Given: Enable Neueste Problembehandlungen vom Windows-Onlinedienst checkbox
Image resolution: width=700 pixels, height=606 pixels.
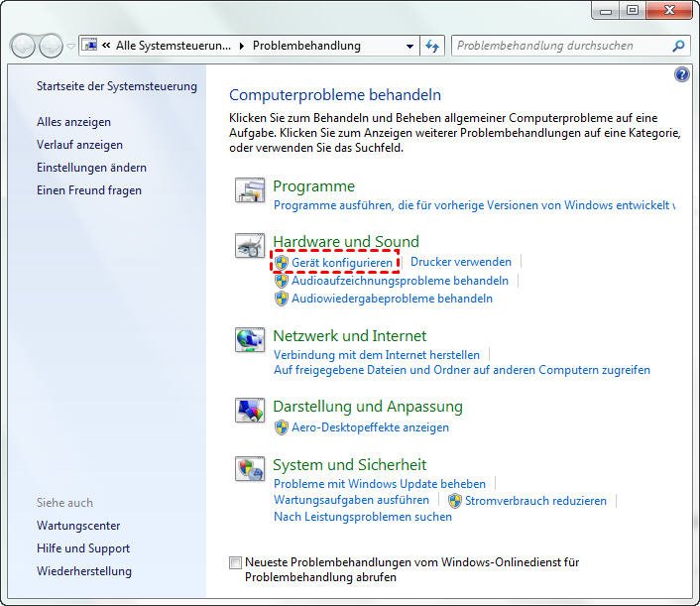Looking at the screenshot, I should (x=235, y=562).
